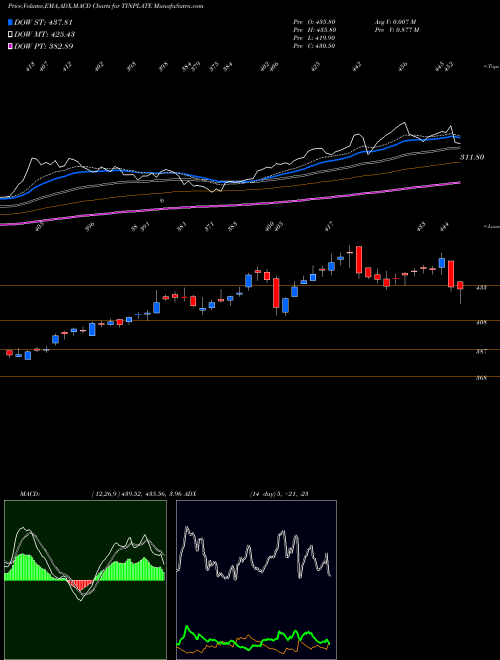500x660 pixels.
Task: Click the Pre L: 419.90 value
Action: click(x=314, y=38)
